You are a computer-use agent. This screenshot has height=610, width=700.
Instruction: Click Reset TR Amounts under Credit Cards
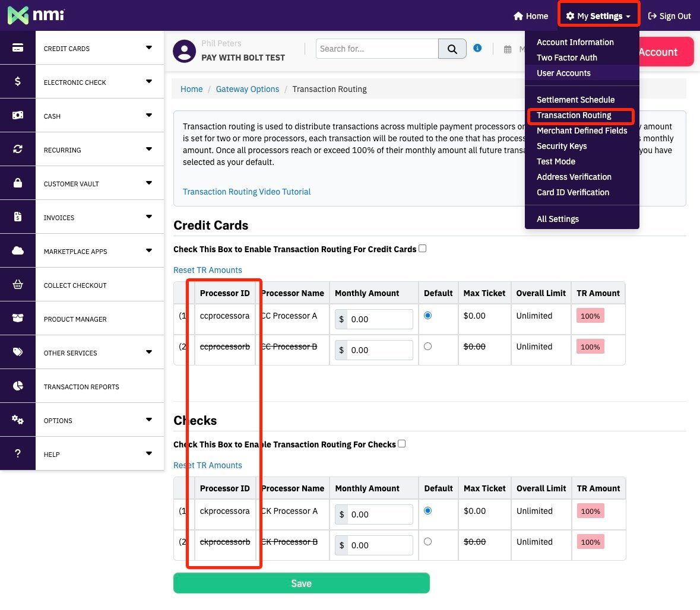208,270
